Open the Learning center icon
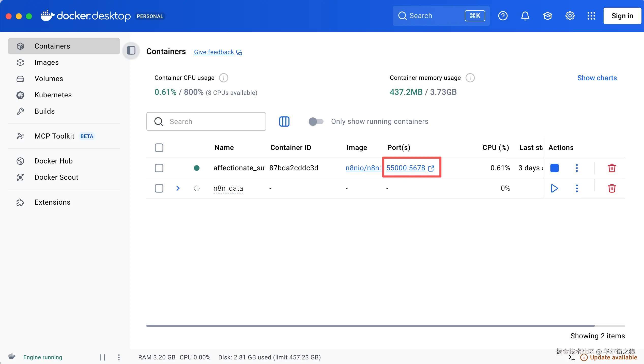This screenshot has height=364, width=644. pos(547,16)
